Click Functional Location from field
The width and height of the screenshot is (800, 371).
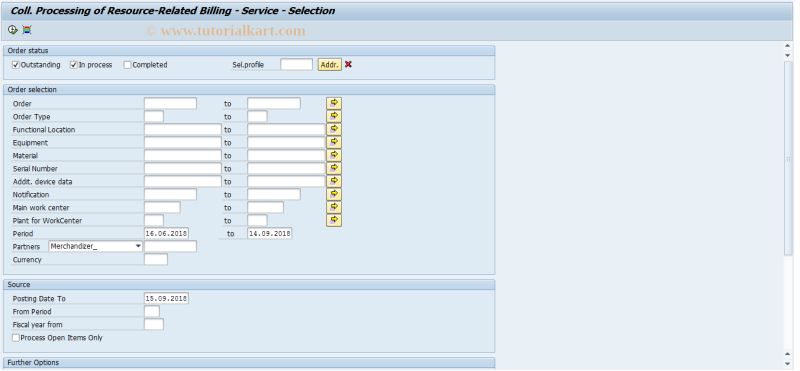183,130
